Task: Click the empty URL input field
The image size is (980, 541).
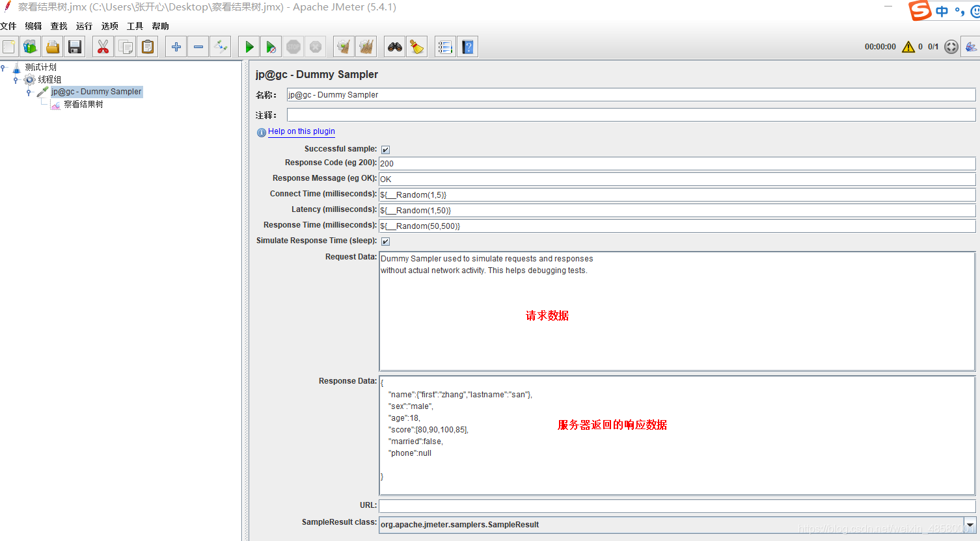Action: tap(677, 505)
